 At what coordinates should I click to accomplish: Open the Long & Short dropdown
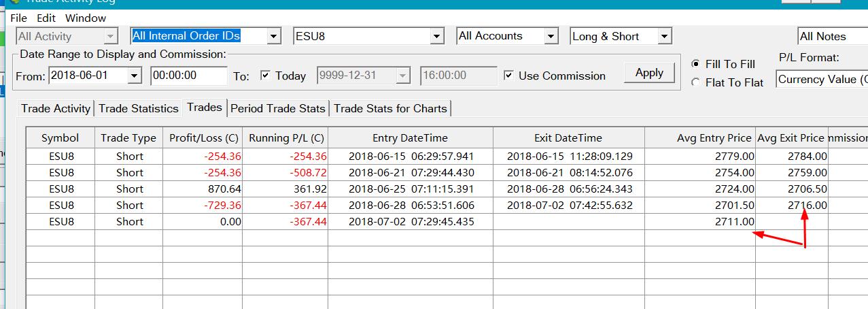[665, 36]
